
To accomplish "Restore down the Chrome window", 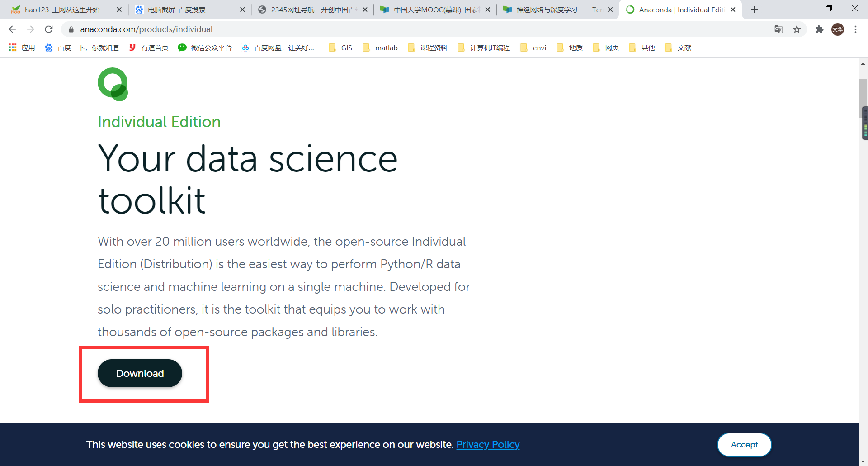I will [x=829, y=9].
